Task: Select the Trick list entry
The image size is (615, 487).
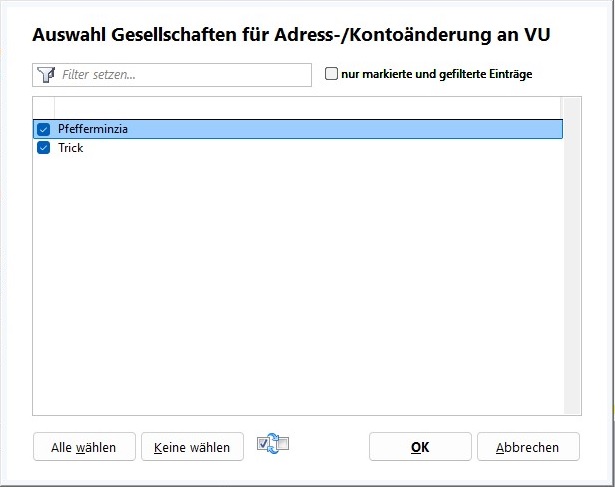Action: point(71,148)
